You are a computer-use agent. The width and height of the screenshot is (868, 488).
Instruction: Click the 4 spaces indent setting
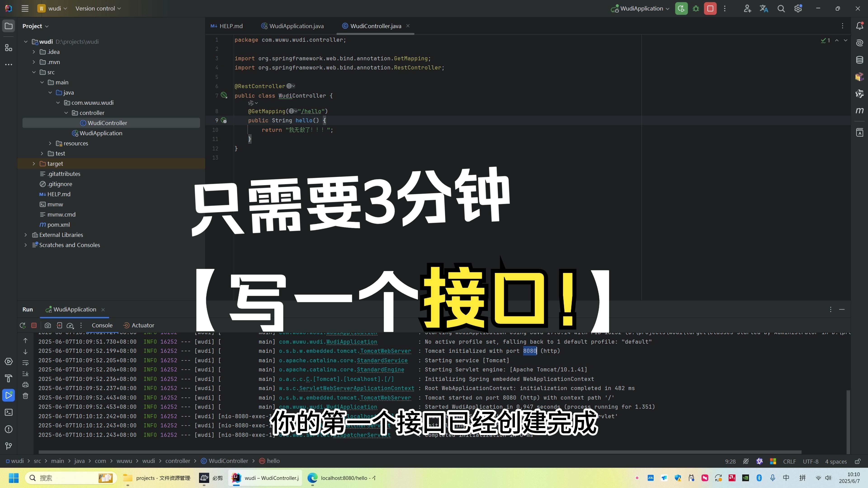pos(836,461)
